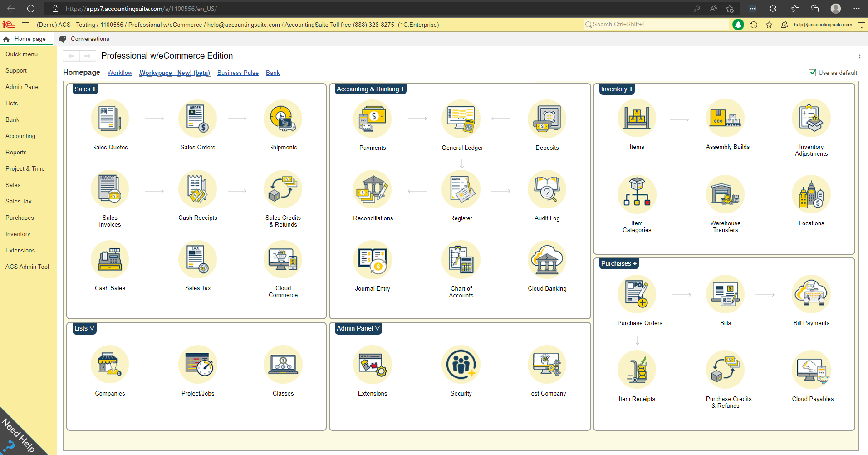This screenshot has height=455, width=868.
Task: Open the Security icon
Action: (461, 364)
